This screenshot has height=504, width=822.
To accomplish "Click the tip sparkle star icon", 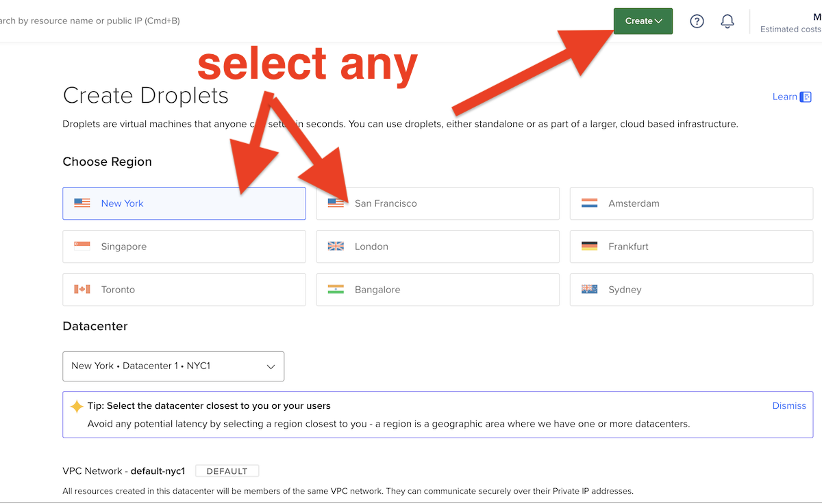I will tap(77, 406).
